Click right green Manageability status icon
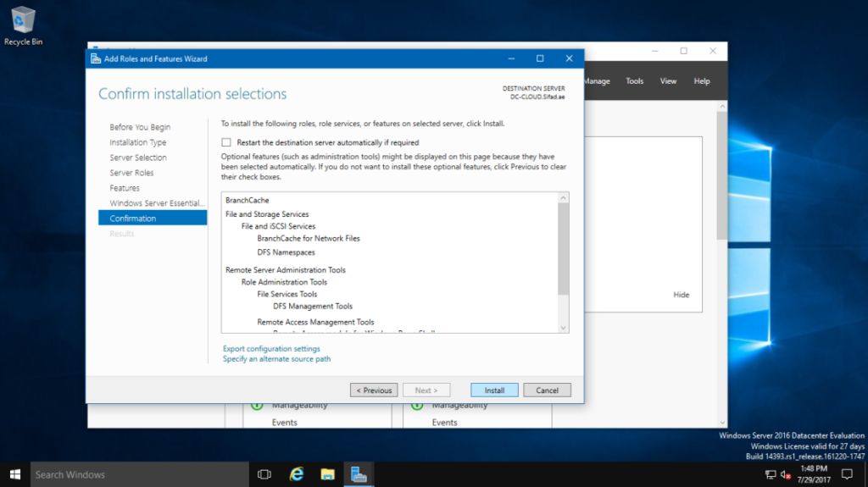The height and width of the screenshot is (487, 868). 417,406
